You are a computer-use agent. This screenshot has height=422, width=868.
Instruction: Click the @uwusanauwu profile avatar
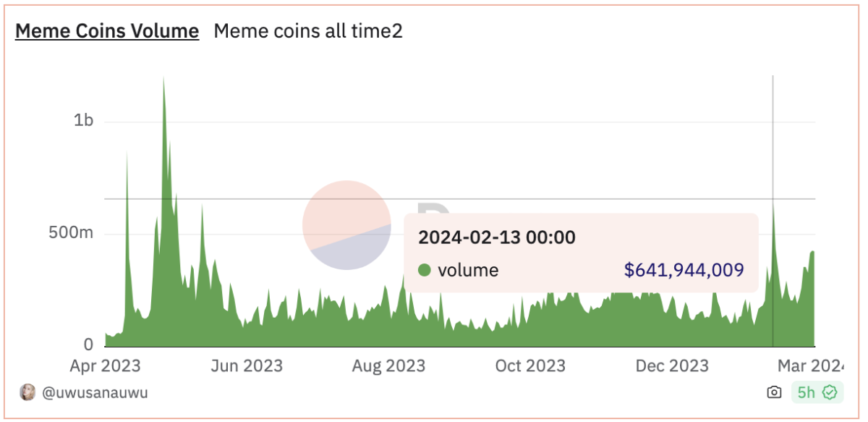(27, 392)
